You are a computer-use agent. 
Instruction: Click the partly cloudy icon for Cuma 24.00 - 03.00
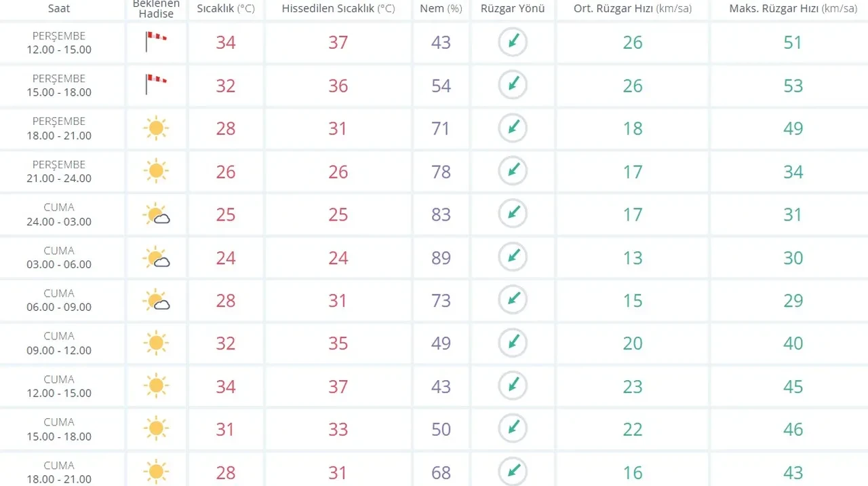156,214
